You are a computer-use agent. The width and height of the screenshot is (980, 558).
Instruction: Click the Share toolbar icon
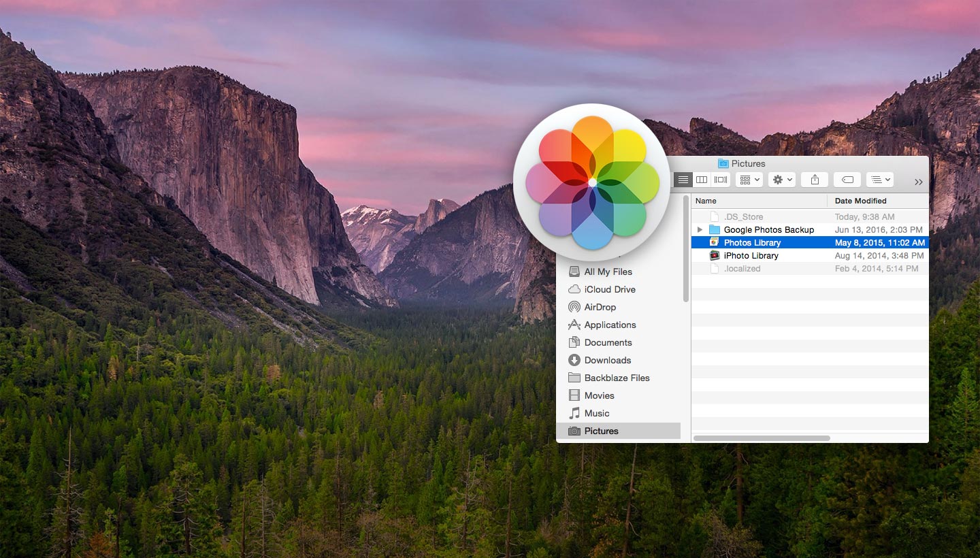point(814,180)
